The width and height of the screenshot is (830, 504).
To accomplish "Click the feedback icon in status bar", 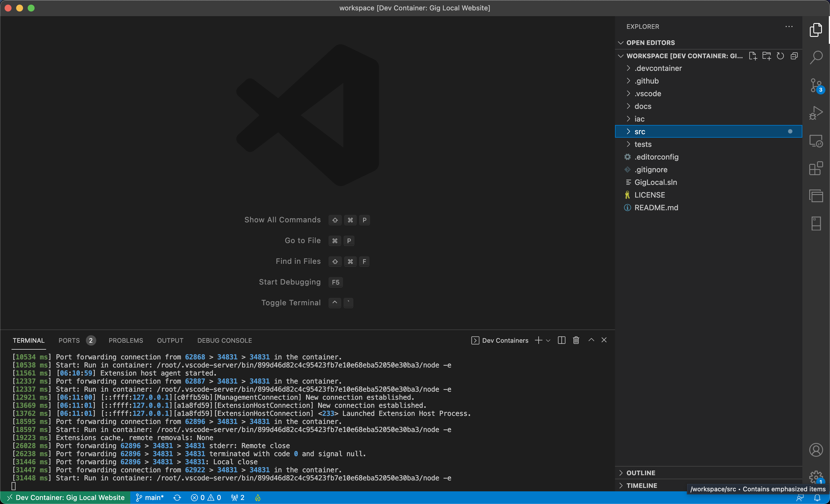I will coord(800,498).
